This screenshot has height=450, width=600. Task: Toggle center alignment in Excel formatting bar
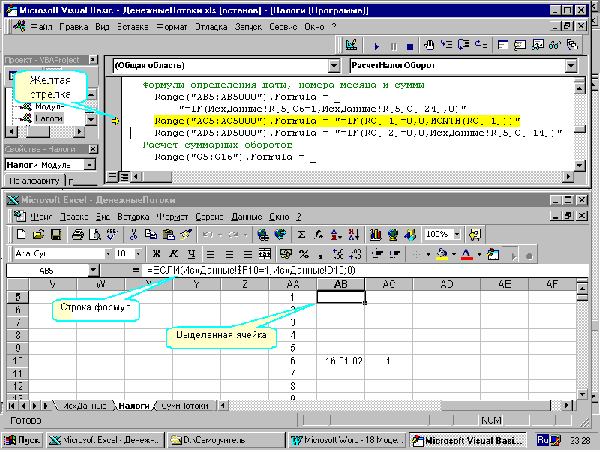pyautogui.click(x=229, y=254)
